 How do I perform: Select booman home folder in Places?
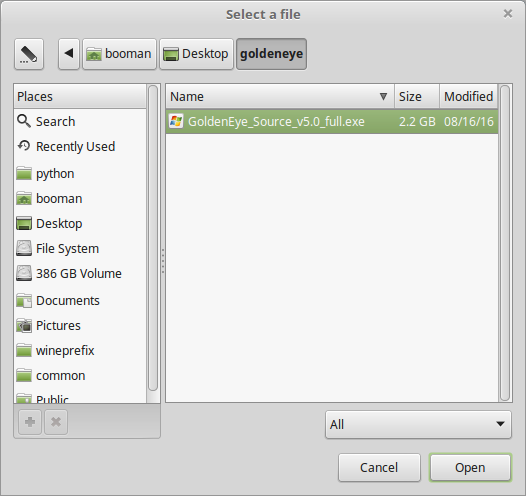coord(80,199)
